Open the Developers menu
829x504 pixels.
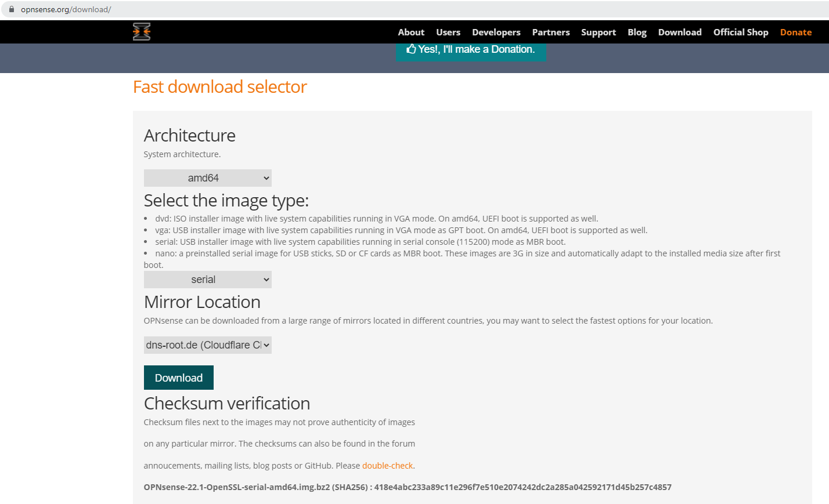pos(496,32)
